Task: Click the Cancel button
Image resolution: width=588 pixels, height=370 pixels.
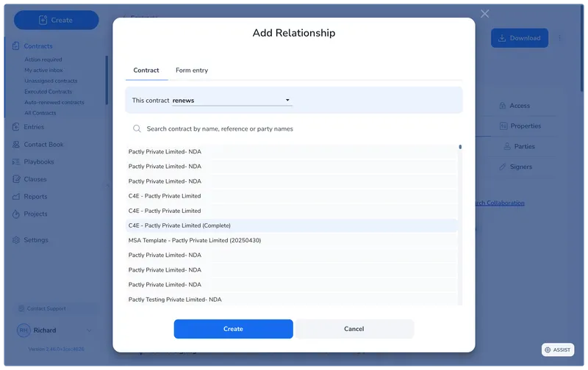Action: (354, 329)
